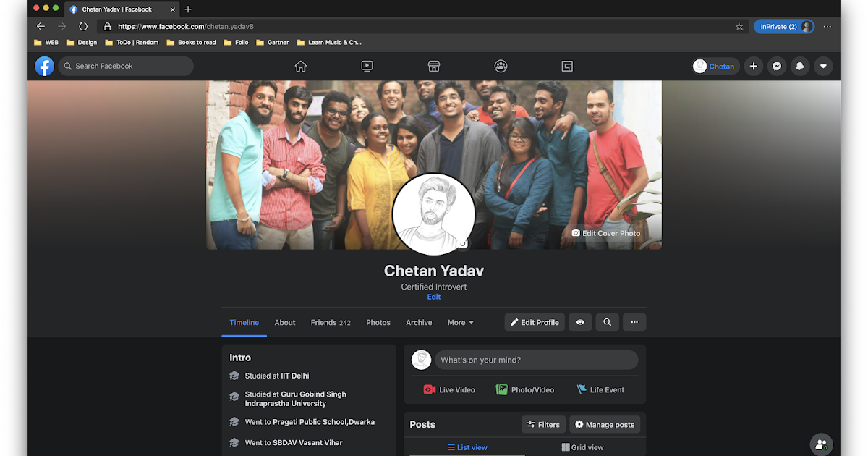Open the Books to read folder

pyautogui.click(x=191, y=43)
